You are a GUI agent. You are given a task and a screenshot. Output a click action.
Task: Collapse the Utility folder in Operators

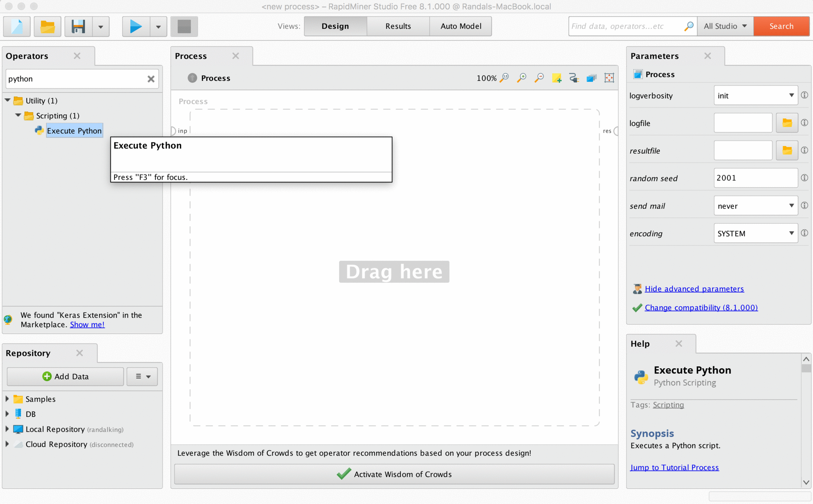8,100
